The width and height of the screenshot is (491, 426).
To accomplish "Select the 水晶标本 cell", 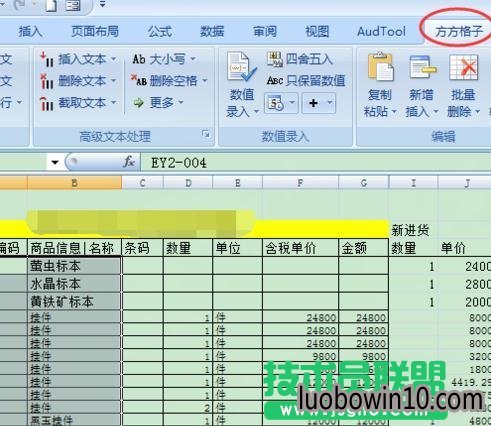I will tap(75, 284).
